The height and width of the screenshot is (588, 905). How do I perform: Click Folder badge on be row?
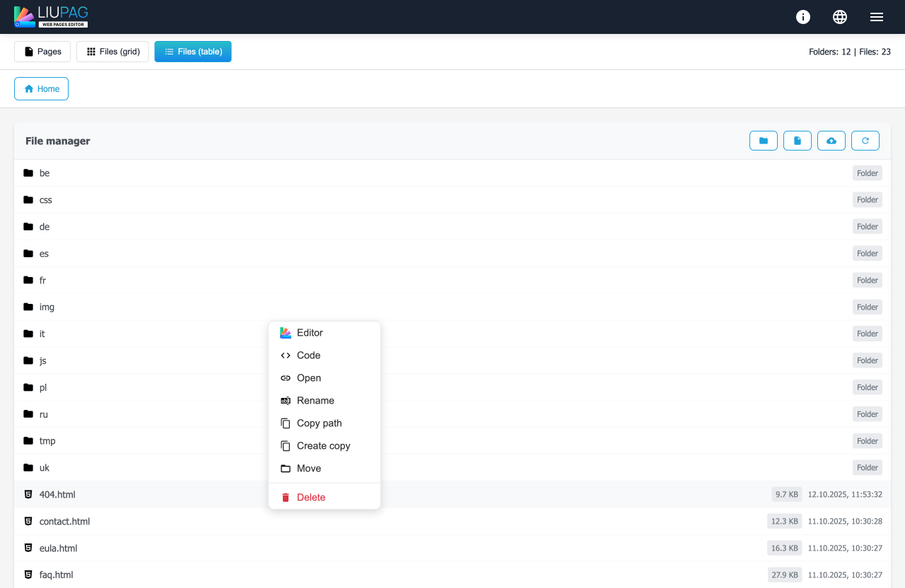tap(868, 173)
